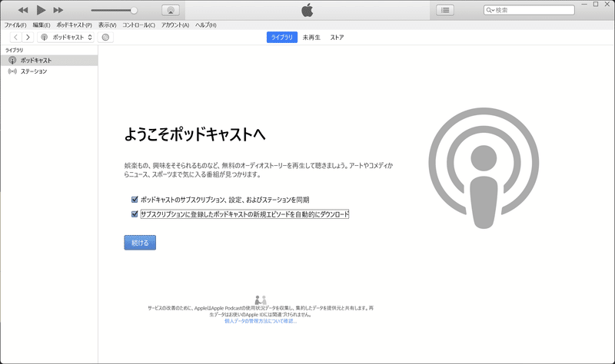Image resolution: width=615 pixels, height=364 pixels.
Task: Open the 個人データの管理方法 privacy link
Action: [261, 321]
